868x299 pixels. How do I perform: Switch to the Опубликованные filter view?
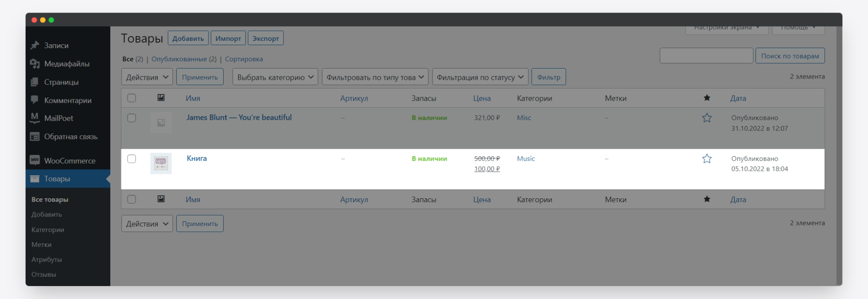click(x=179, y=59)
